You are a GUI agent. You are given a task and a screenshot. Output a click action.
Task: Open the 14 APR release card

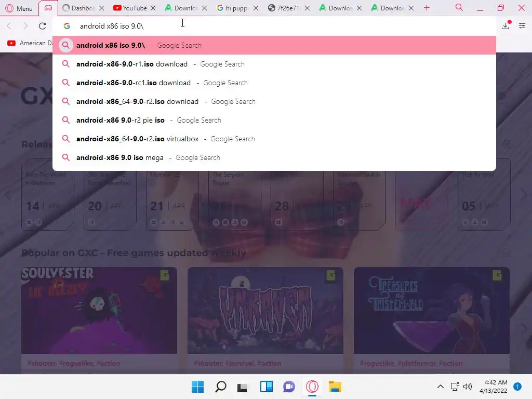click(48, 200)
